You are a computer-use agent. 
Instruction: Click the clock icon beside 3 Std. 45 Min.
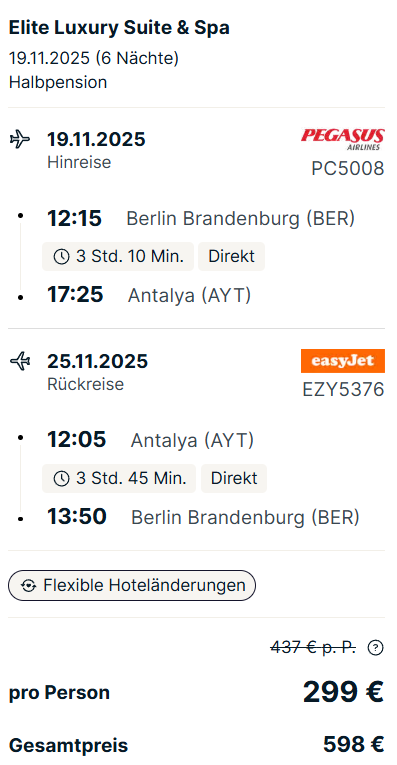(61, 479)
